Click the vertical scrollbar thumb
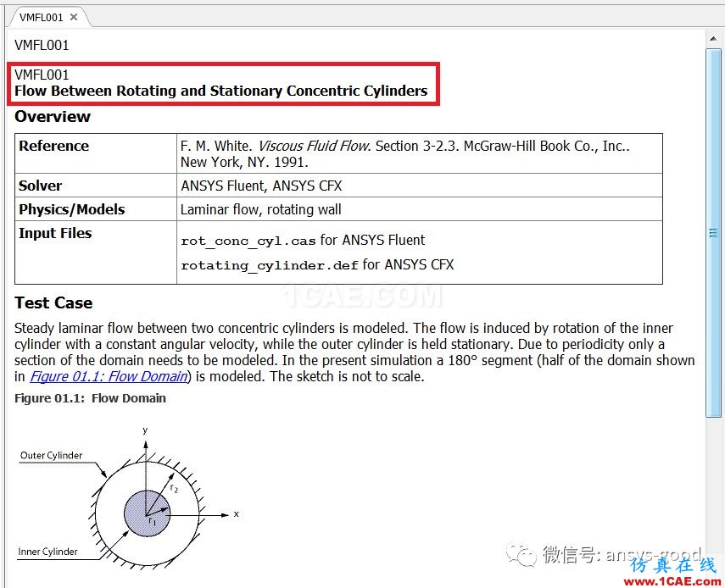Viewport: 725px width, 588px height. (712, 232)
